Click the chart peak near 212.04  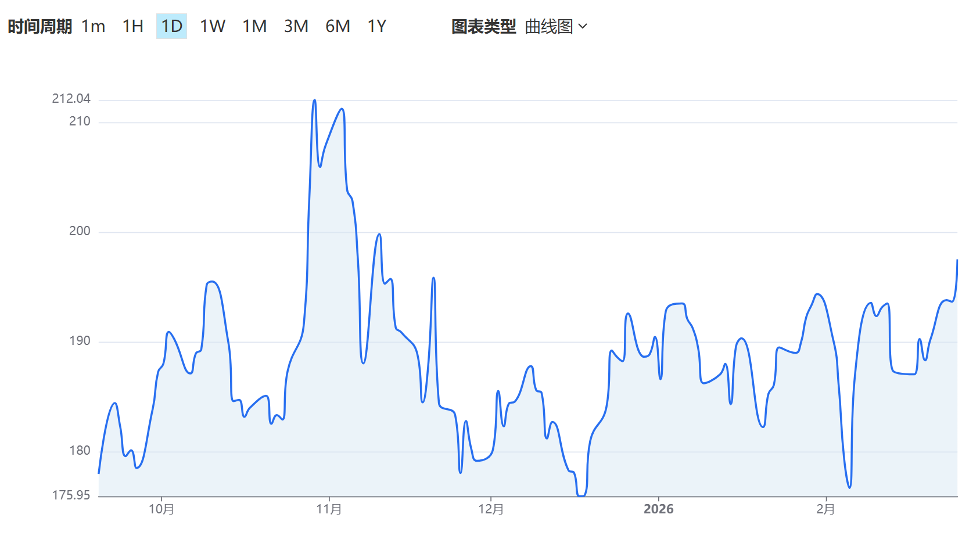click(x=314, y=100)
